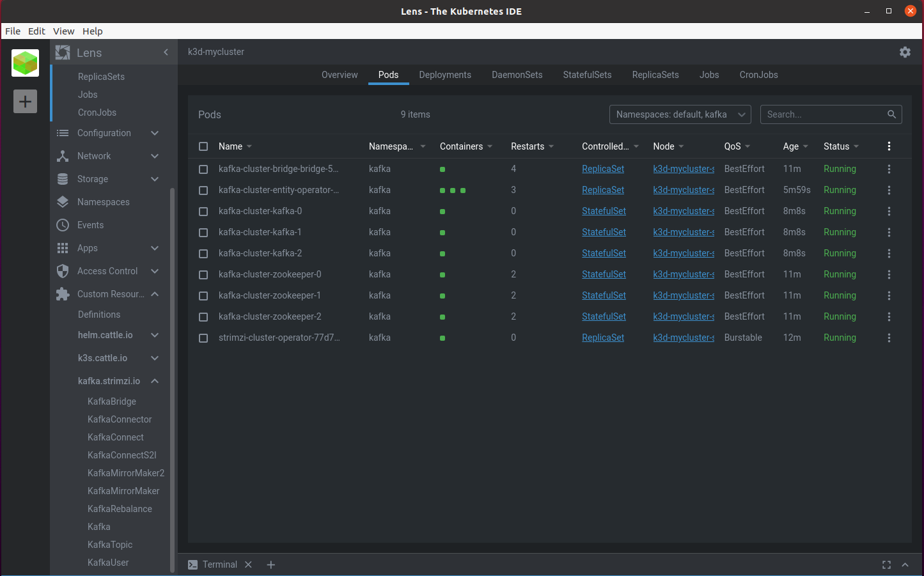The width and height of the screenshot is (924, 576).
Task: Click the Custom Resources puzzle icon
Action: click(63, 294)
